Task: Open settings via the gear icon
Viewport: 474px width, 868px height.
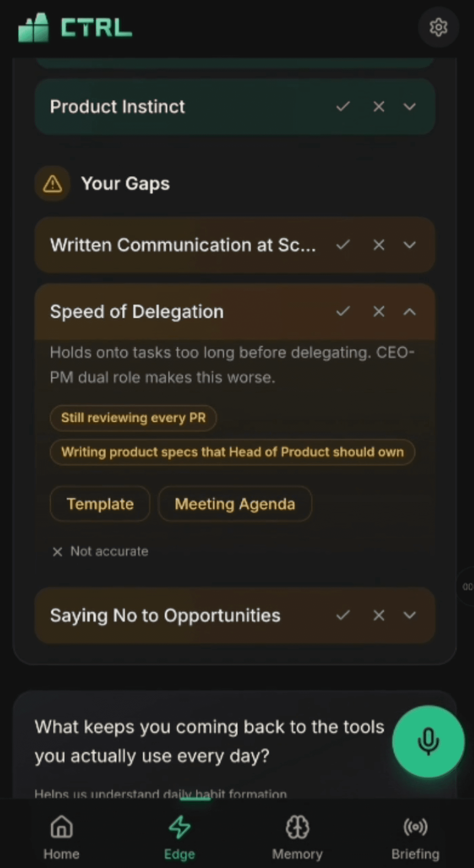Action: point(438,27)
